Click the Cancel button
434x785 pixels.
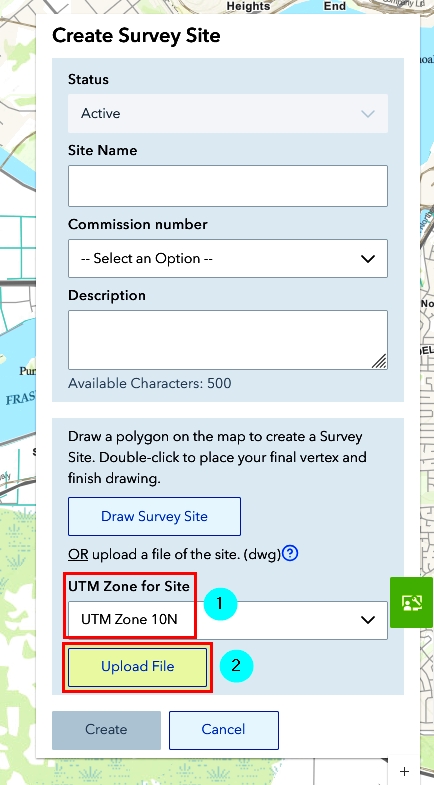click(223, 730)
